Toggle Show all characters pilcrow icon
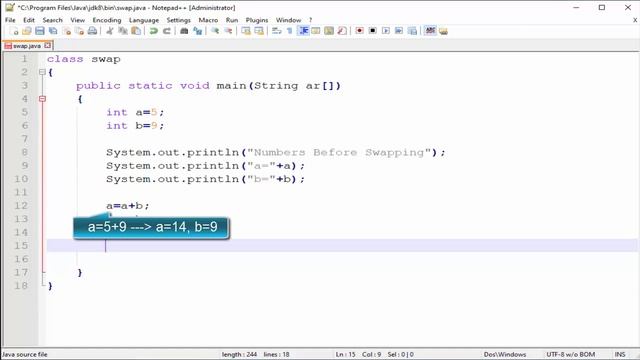Screen dimensions: 640x360 (x=289, y=31)
